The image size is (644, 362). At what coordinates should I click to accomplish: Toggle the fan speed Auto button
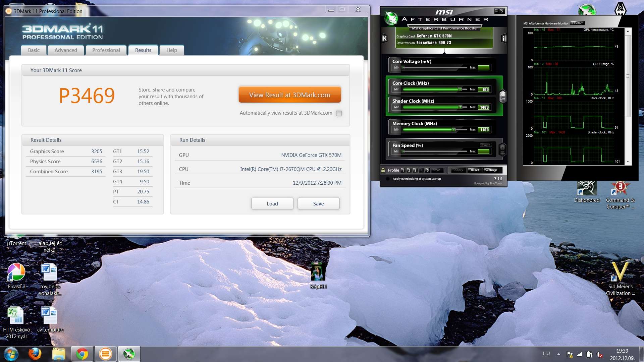[486, 145]
